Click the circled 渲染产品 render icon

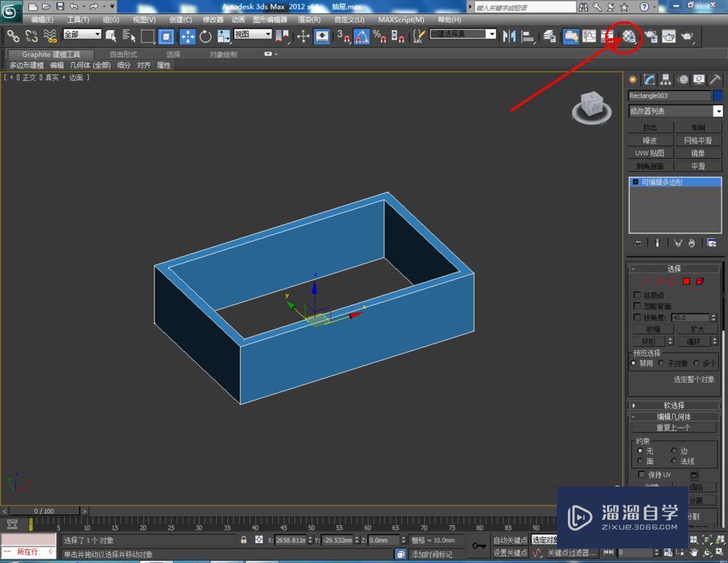click(628, 36)
